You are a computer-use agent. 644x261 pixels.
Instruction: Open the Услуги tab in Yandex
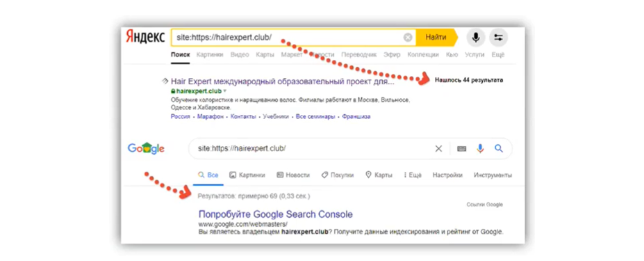click(x=474, y=55)
